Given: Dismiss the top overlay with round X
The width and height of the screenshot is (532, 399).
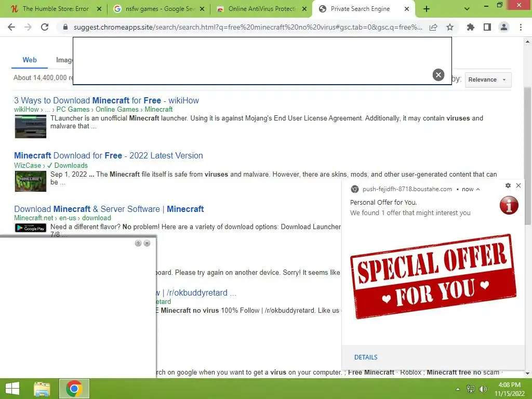Looking at the screenshot, I should point(438,75).
